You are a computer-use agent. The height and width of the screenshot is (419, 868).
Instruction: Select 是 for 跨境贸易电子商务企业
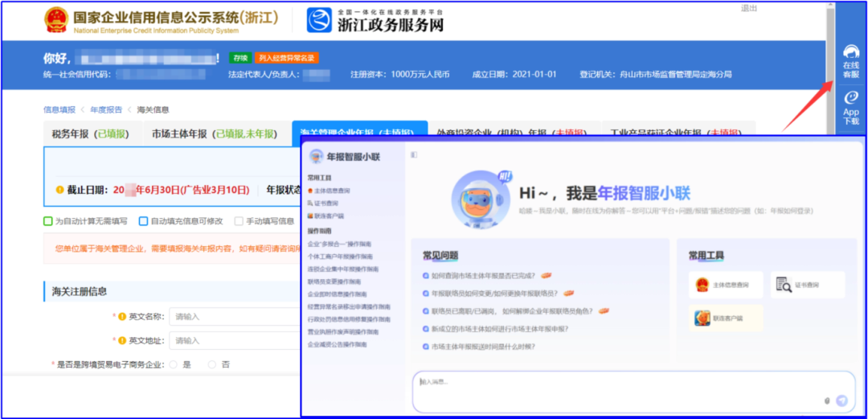[x=174, y=364]
